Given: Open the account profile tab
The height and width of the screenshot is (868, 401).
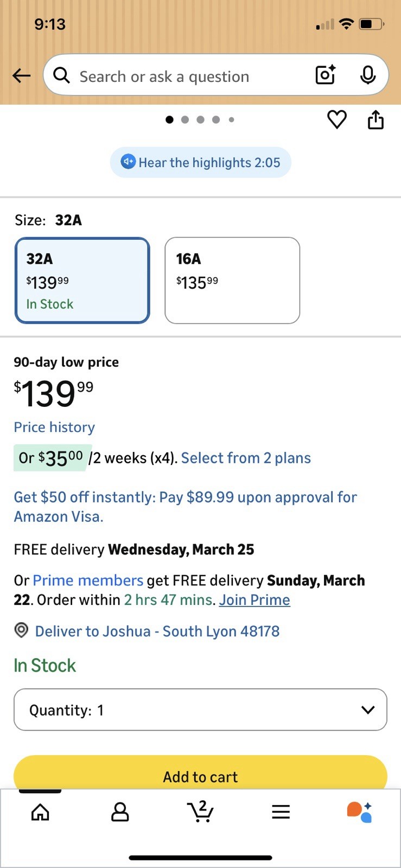Looking at the screenshot, I should coord(120,812).
